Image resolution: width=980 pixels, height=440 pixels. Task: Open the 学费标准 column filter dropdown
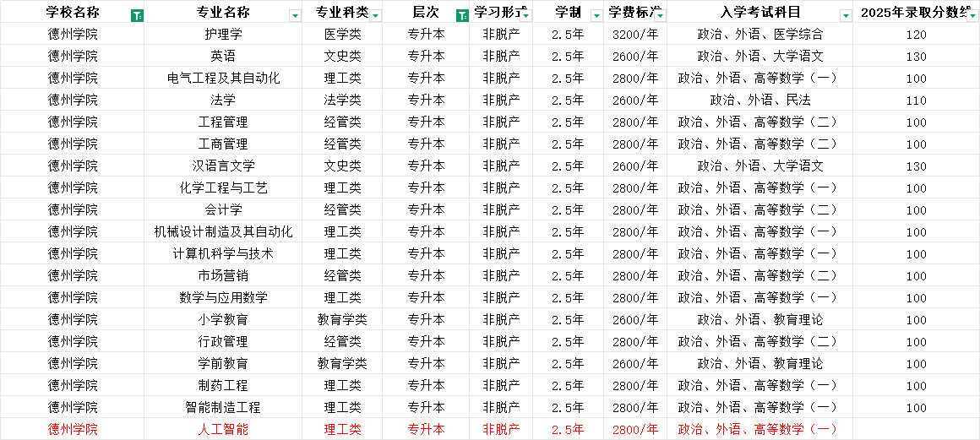pos(660,16)
